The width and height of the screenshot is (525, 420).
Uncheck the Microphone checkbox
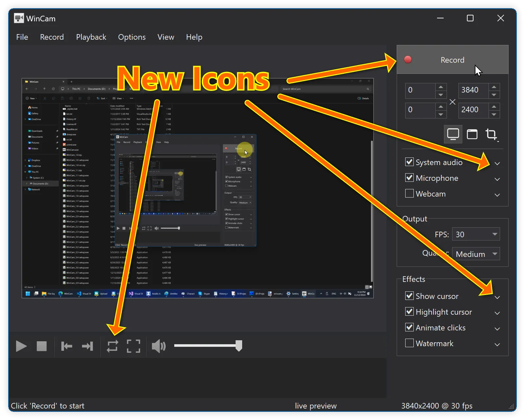pos(409,178)
